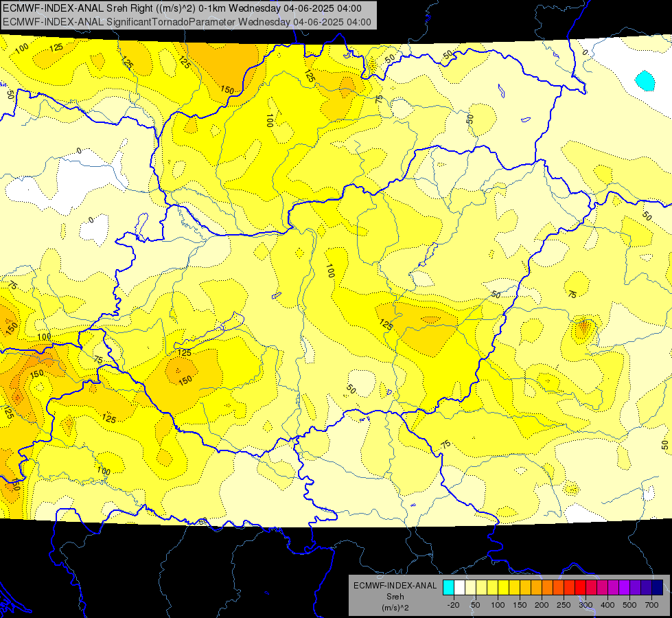
Task: Click the Sreh Right 0-1km title line
Action: (x=182, y=8)
